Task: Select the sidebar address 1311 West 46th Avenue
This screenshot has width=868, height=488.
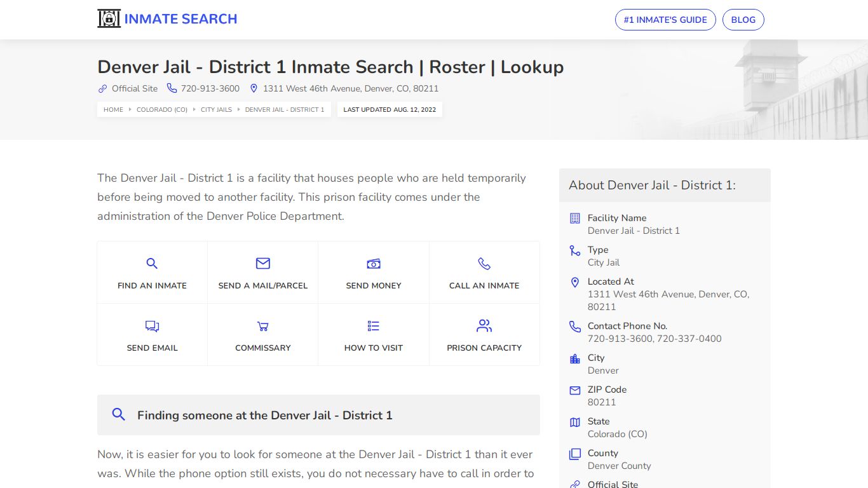Action: [x=668, y=301]
